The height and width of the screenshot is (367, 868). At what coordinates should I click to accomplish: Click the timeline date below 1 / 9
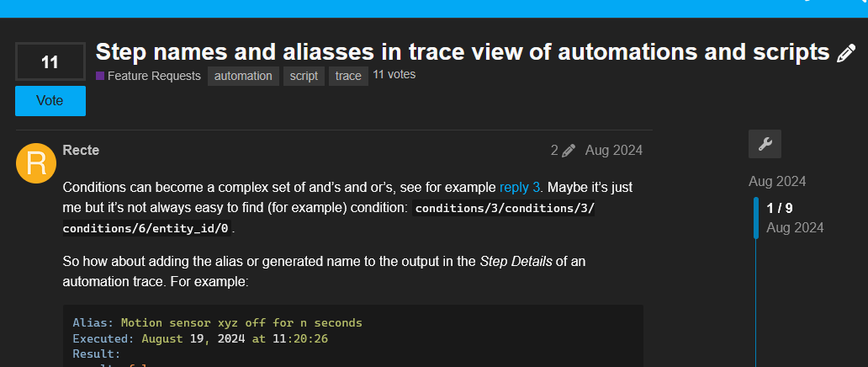pyautogui.click(x=795, y=228)
